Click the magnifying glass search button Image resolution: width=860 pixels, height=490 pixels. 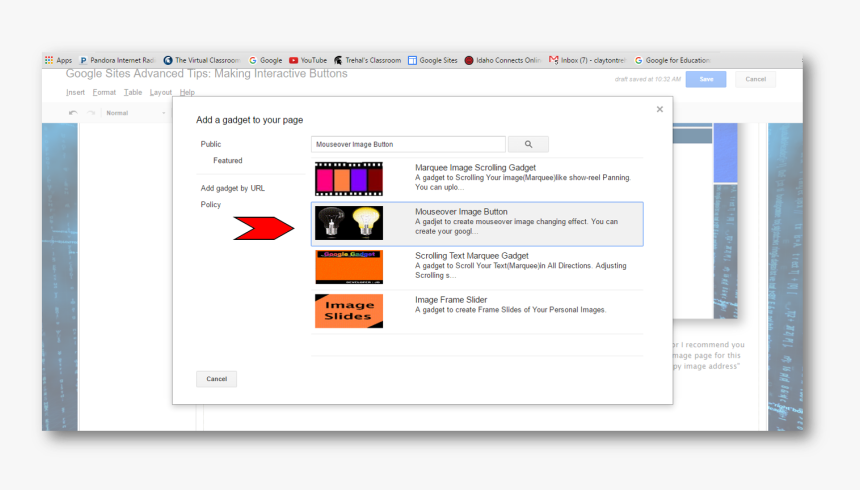point(528,144)
